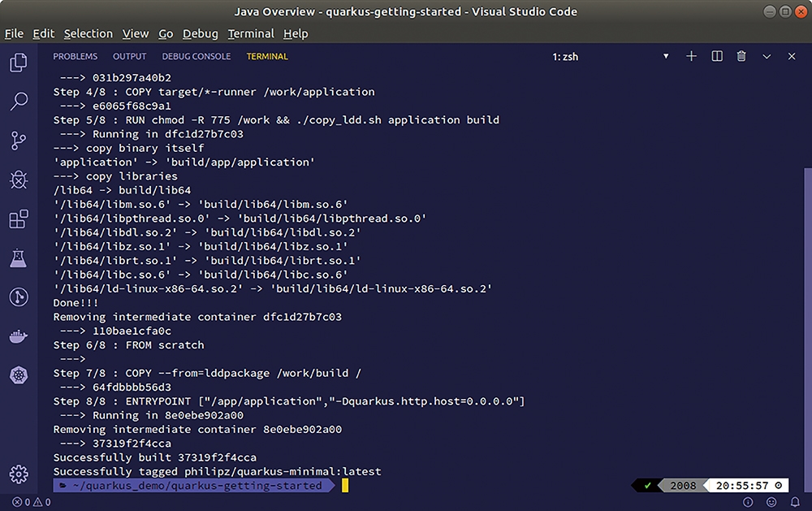
Task: Open the Test flask view
Action: coord(19,258)
